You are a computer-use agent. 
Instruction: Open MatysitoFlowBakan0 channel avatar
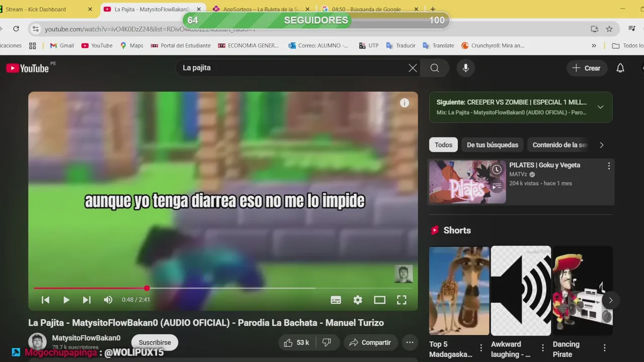click(37, 342)
